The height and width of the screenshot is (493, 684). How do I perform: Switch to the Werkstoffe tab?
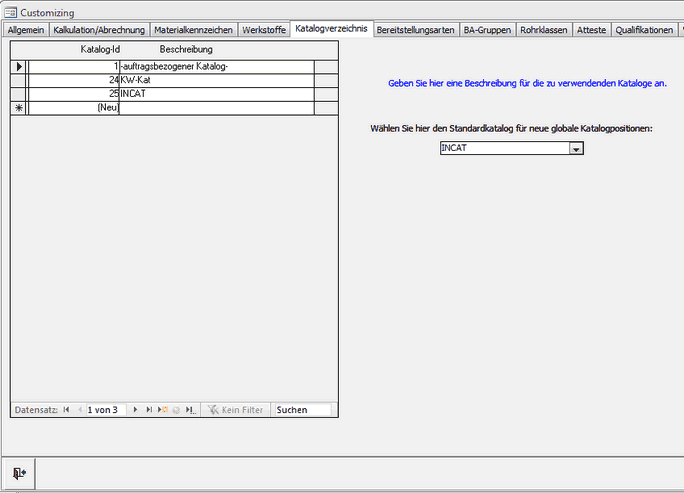pyautogui.click(x=263, y=30)
